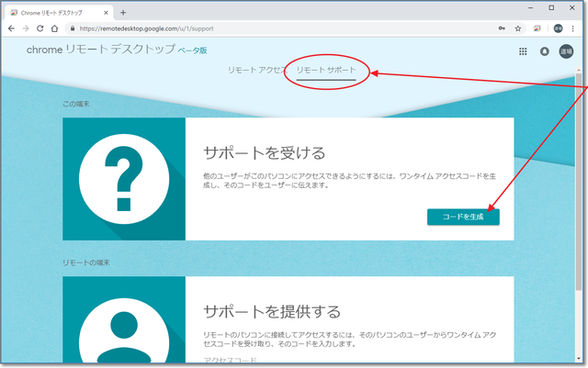Viewport: 588px width, 368px height.
Task: Click the browser back arrow
Action: [x=11, y=28]
